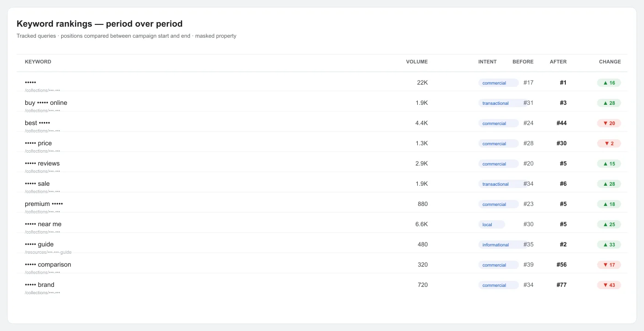Viewport: 644px width, 331px height.
Task: Click the VOLUME column header
Action: [417, 62]
